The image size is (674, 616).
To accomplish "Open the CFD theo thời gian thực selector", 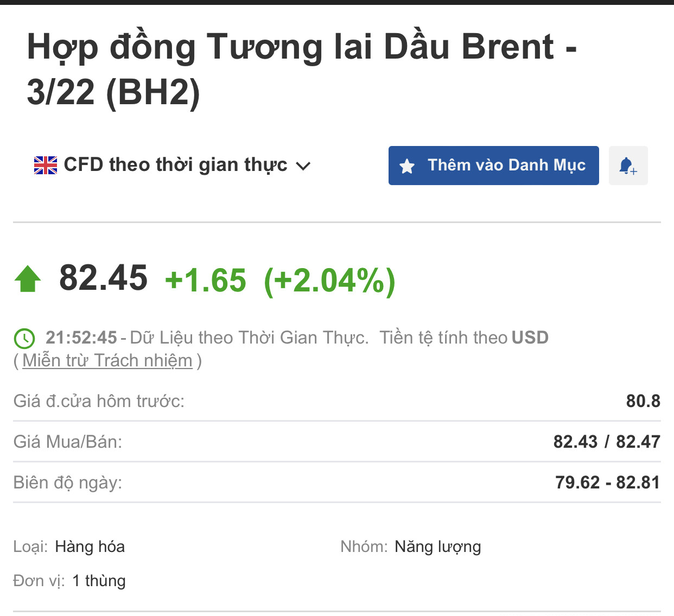I will click(175, 165).
